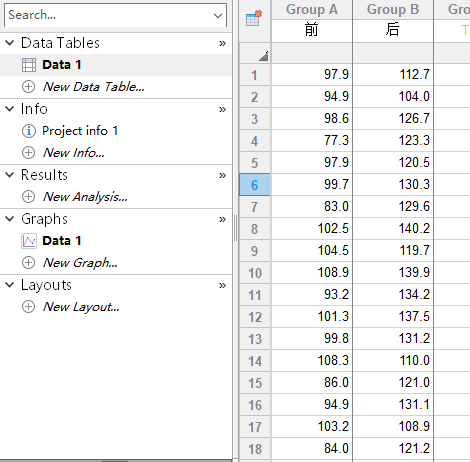Open the Graphs section double-arrow menu

coord(222,220)
